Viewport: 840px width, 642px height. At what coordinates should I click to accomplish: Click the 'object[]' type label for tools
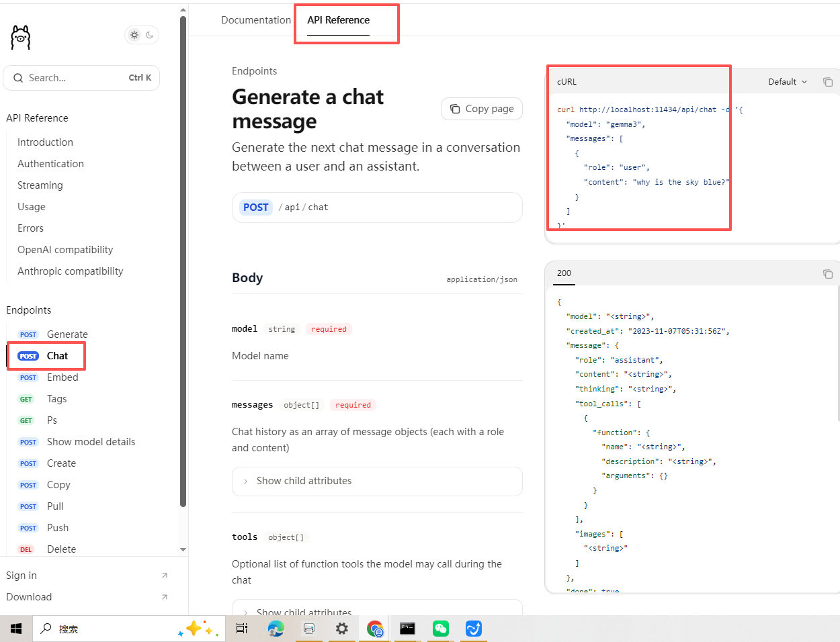click(286, 537)
